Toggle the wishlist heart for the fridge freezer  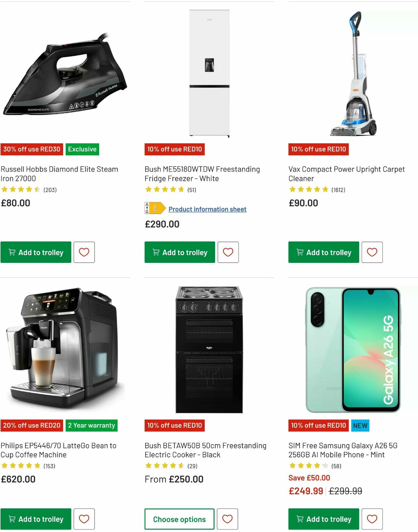tap(228, 252)
